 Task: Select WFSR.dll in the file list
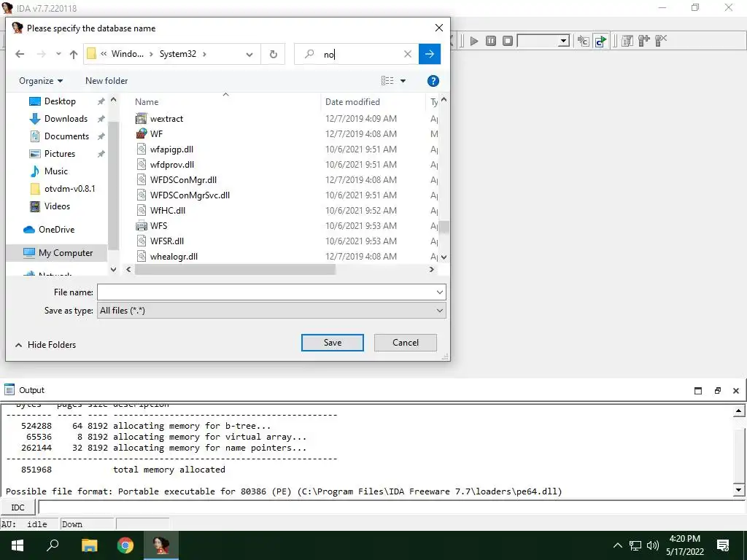point(167,241)
